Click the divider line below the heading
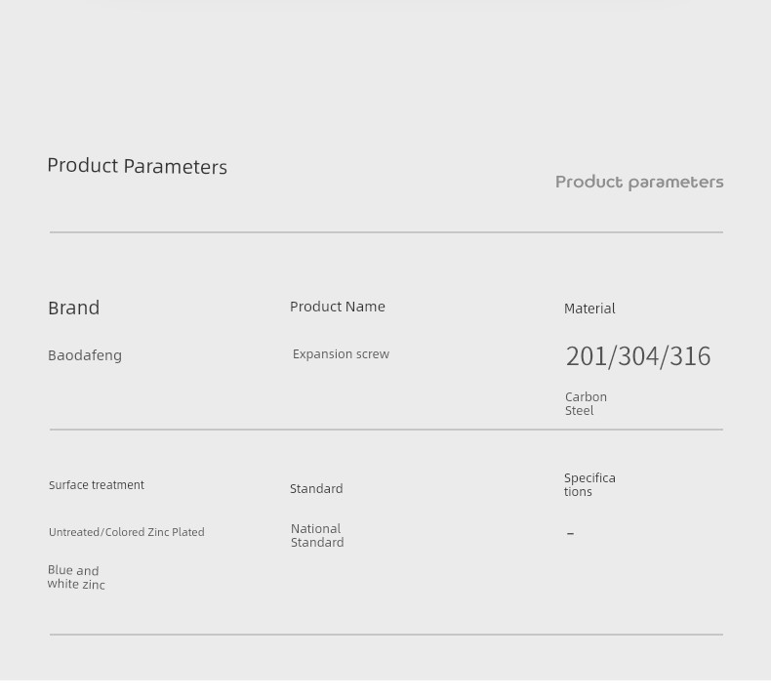771x700 pixels. 386,232
